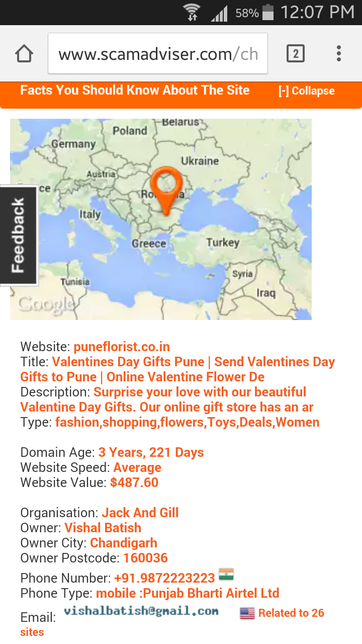Open the Feedback side tab
This screenshot has height=644, width=362.
tap(19, 235)
